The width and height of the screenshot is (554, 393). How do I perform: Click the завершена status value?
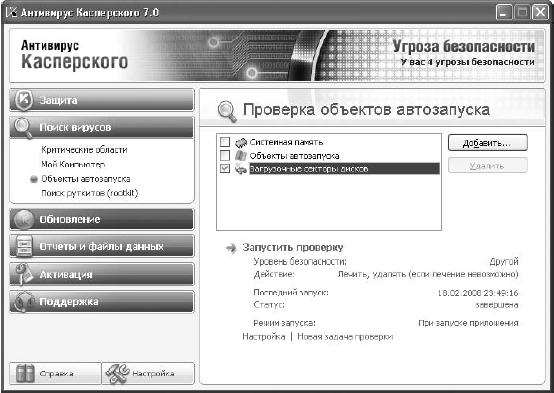pos(497,305)
